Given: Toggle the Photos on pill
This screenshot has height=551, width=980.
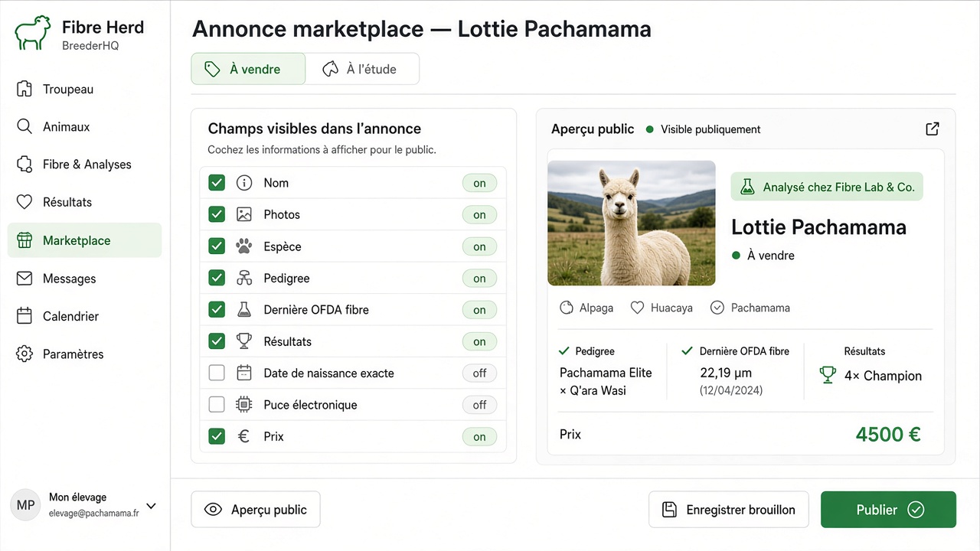Looking at the screenshot, I should point(479,215).
